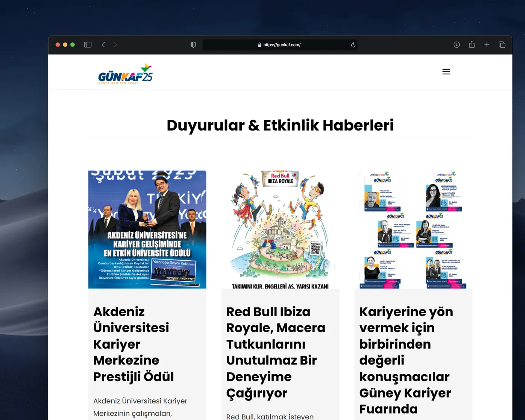Open the Akdeniz Üniversitesi award thumbnail

[147, 229]
